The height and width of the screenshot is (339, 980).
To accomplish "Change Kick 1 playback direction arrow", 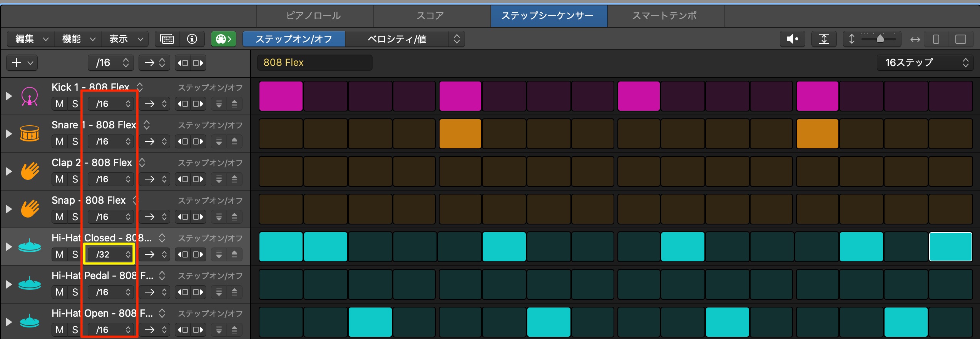I will [154, 104].
